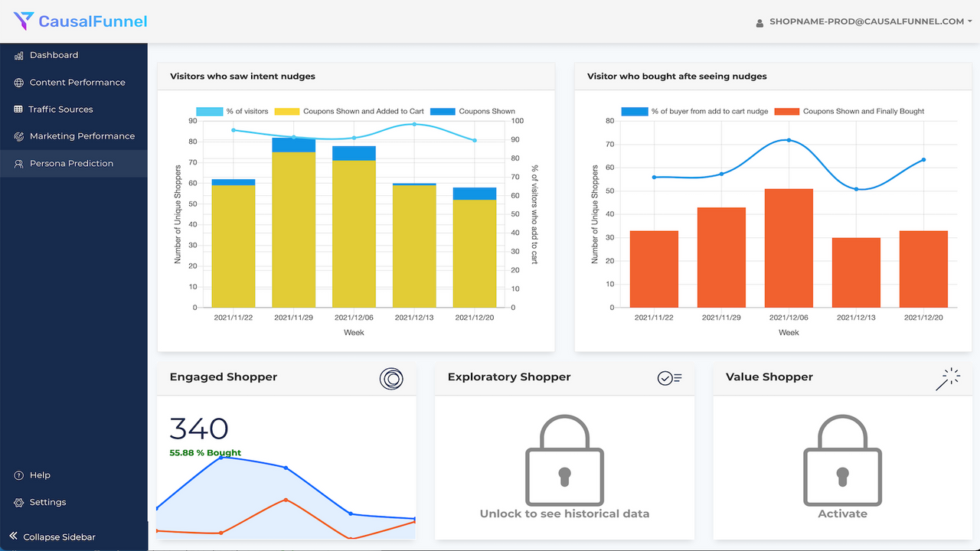Click the Persona Prediction person icon

pyautogui.click(x=19, y=164)
